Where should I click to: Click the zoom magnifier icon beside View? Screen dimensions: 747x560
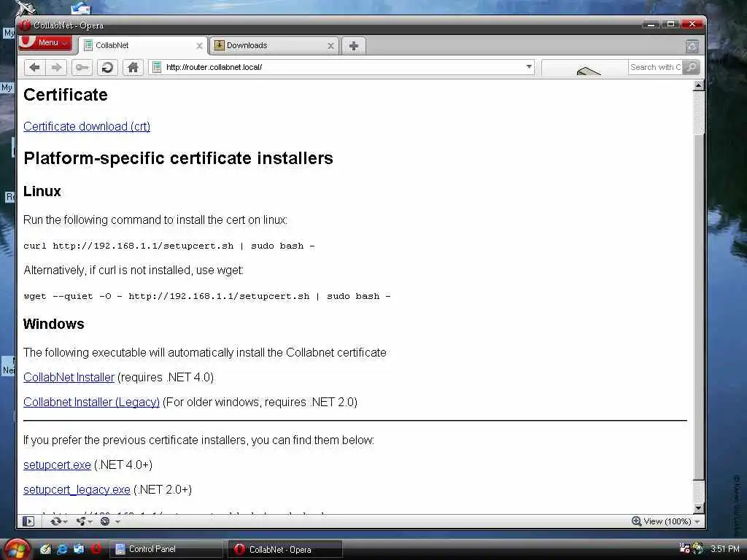(636, 521)
